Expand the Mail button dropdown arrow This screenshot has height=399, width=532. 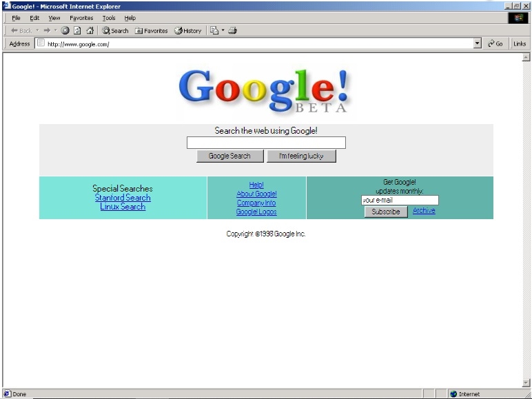pos(223,30)
